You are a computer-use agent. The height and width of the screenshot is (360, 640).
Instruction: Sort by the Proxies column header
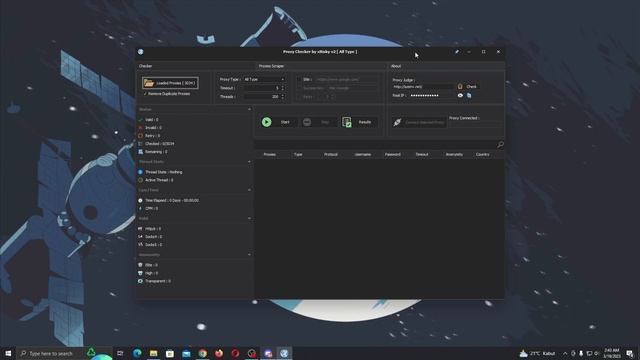[x=269, y=155]
